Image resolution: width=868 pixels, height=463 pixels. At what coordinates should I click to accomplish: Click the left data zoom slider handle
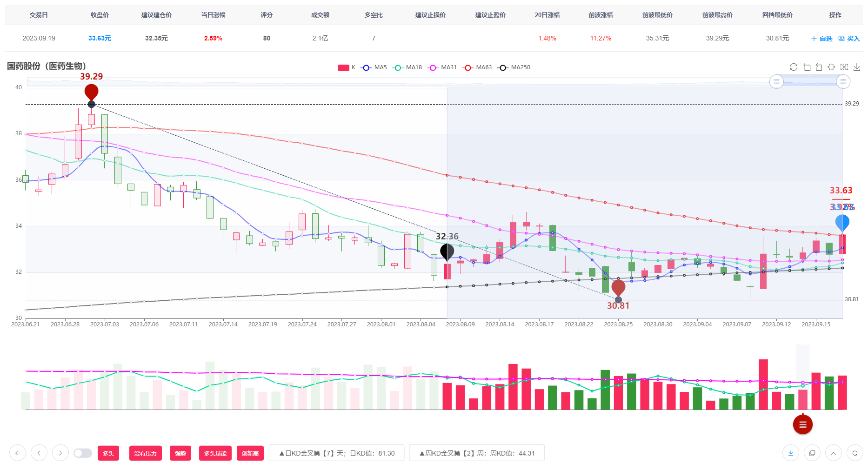[776, 82]
